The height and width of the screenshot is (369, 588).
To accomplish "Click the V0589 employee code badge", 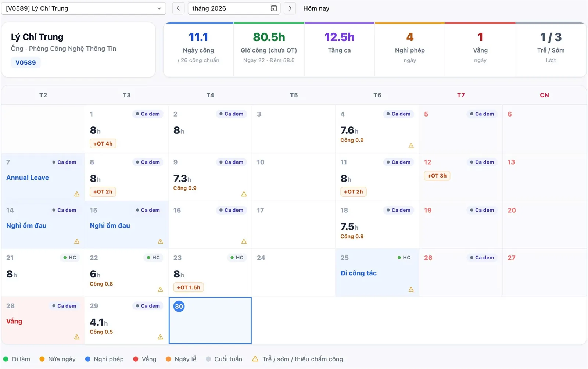I will pos(26,62).
